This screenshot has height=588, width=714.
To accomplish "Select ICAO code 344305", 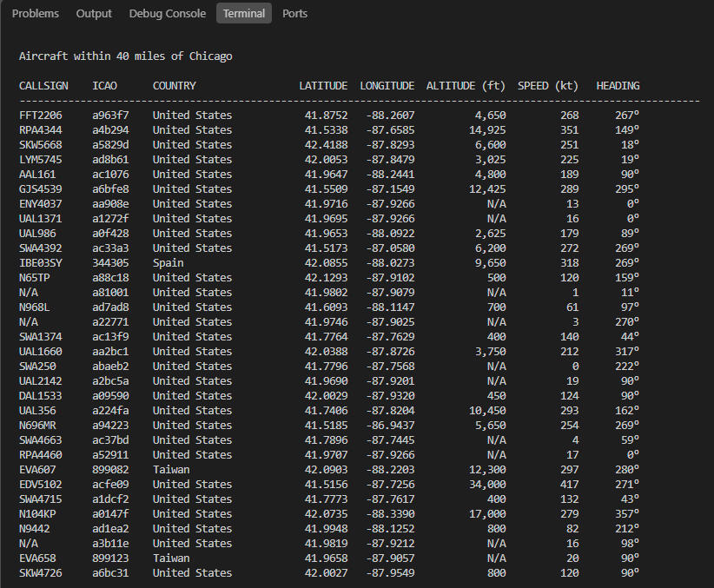I will [110, 263].
